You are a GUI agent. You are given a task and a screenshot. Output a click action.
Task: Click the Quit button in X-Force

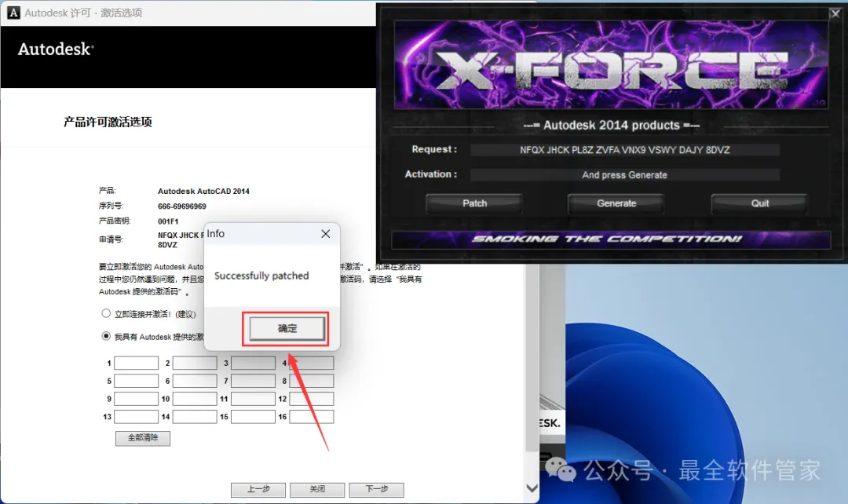(759, 203)
